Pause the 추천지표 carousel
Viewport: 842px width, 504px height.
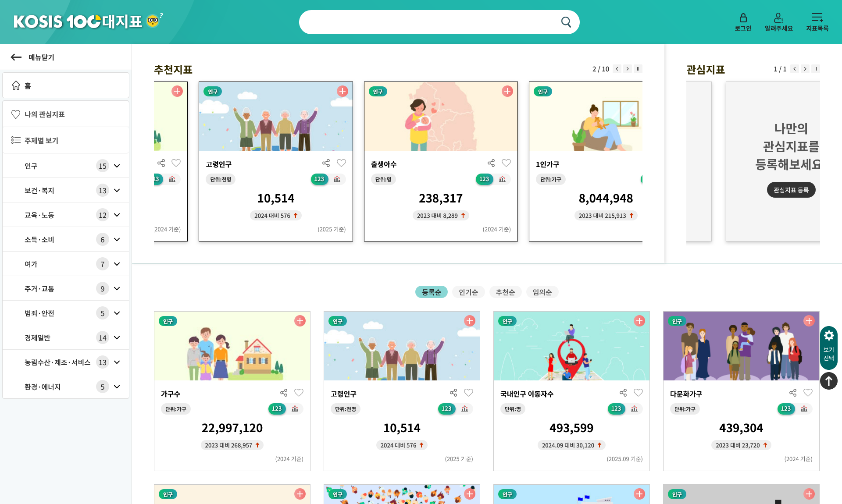638,69
